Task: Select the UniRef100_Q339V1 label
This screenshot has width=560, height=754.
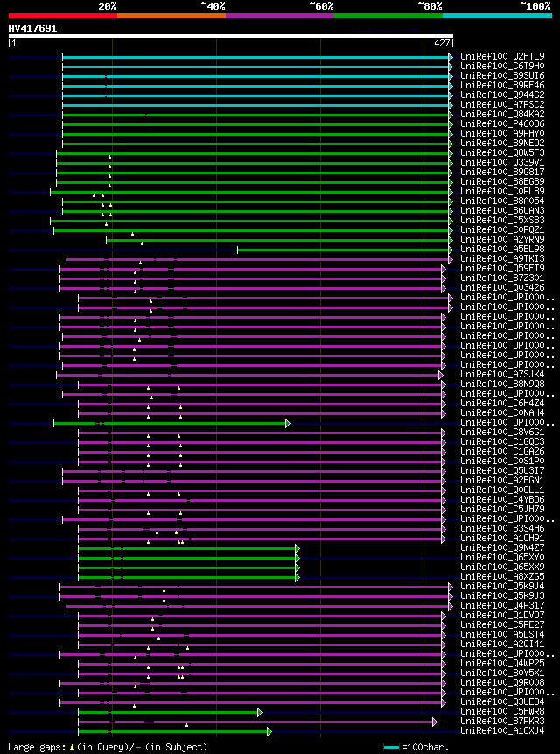Action: click(x=502, y=163)
